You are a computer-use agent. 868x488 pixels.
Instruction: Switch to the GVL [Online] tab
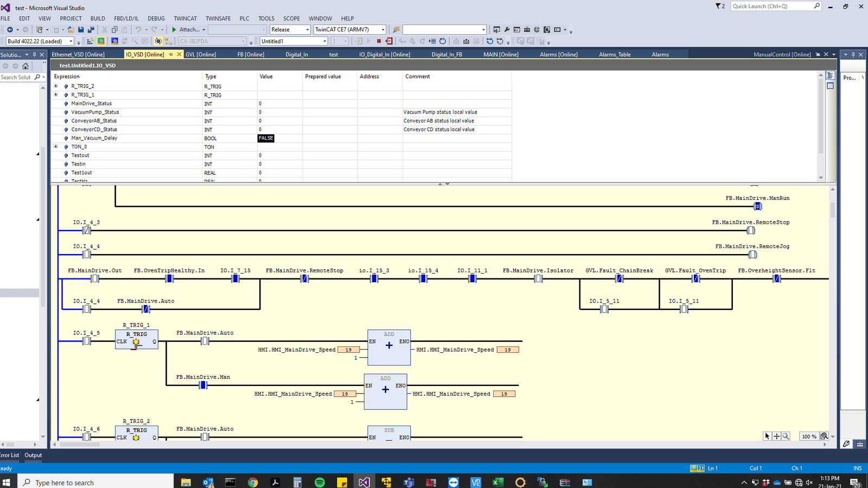coord(201,54)
